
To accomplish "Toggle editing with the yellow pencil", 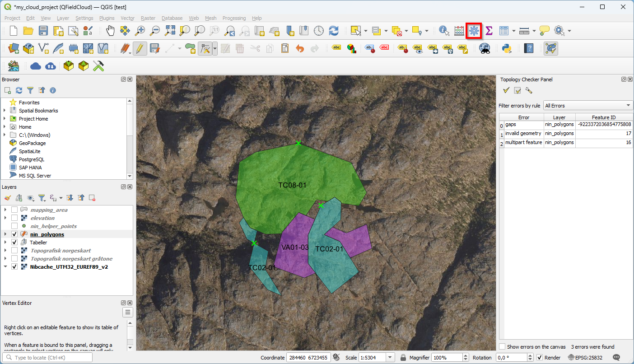I will coord(140,48).
